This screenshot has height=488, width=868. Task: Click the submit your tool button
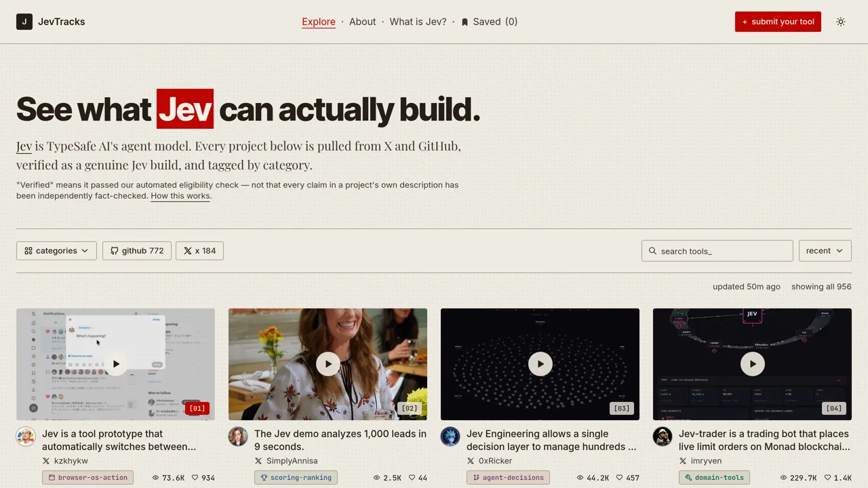(x=778, y=22)
